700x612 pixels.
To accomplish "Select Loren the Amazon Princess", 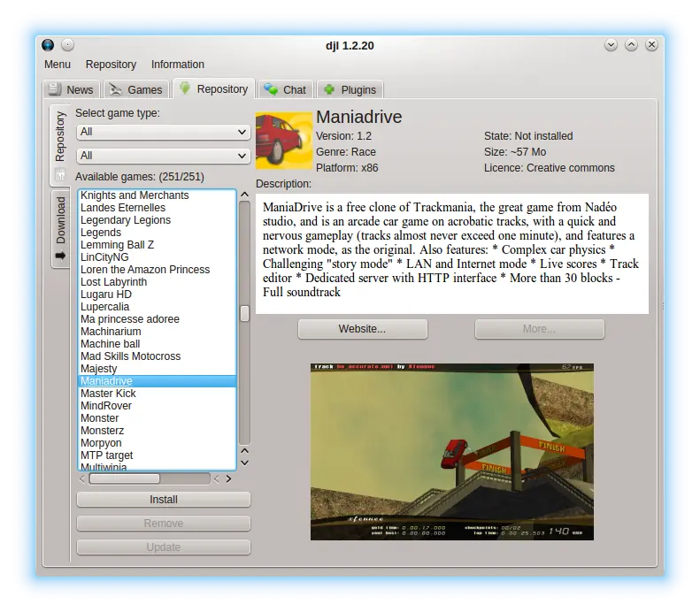I will (158, 270).
